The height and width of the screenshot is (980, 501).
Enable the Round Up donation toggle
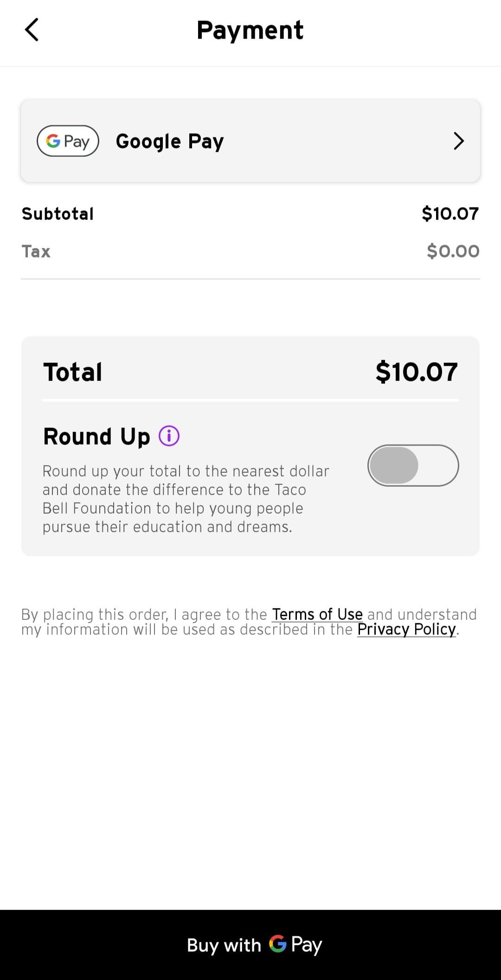413,465
